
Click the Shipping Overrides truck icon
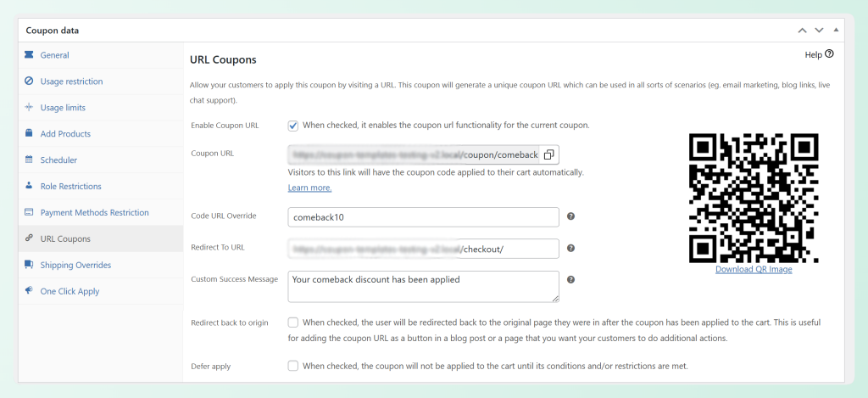(29, 265)
